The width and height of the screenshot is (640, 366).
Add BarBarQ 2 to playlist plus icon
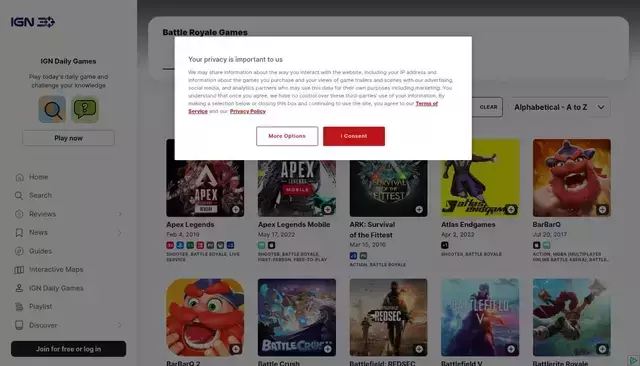click(x=236, y=349)
